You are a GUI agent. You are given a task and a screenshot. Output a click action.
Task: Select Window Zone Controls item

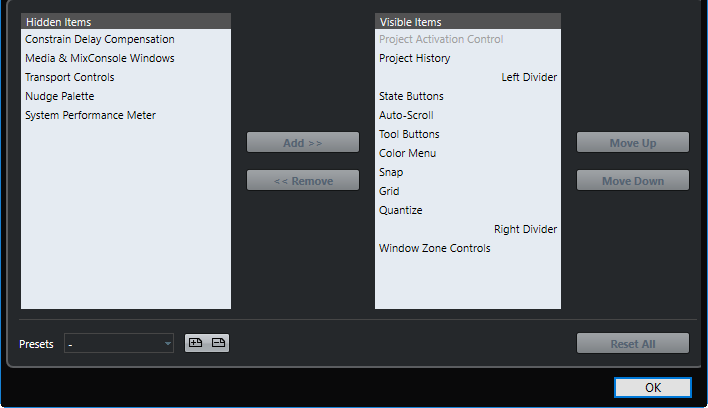click(468, 248)
